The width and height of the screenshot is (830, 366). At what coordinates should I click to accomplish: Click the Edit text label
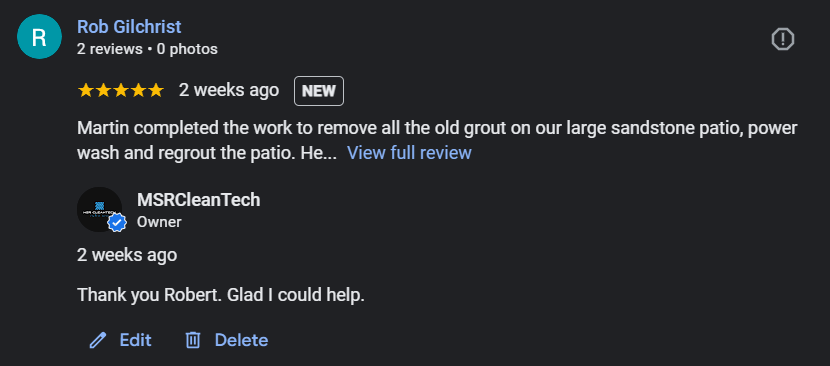tap(136, 340)
